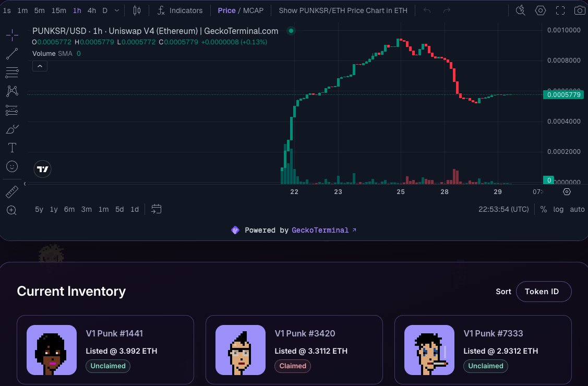Select the trend line drawing tool

click(12, 54)
